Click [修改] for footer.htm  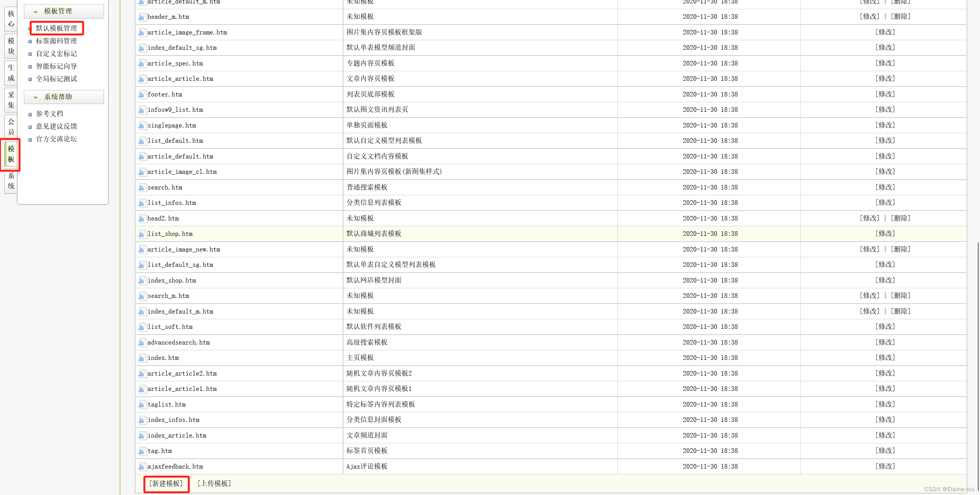(x=885, y=94)
